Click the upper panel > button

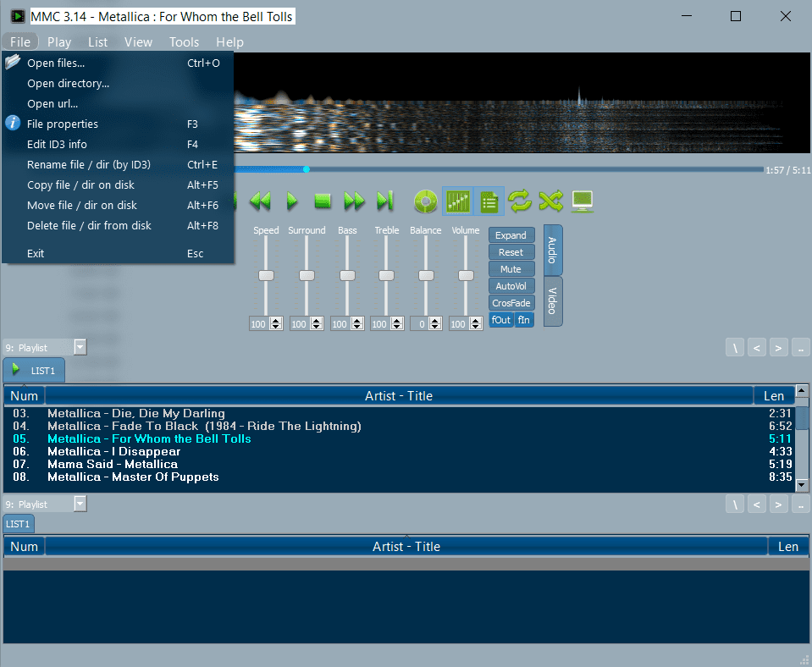point(778,348)
